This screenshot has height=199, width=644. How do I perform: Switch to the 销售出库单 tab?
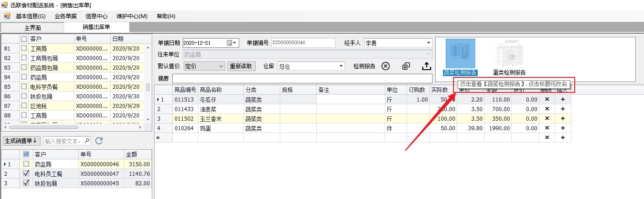(97, 27)
